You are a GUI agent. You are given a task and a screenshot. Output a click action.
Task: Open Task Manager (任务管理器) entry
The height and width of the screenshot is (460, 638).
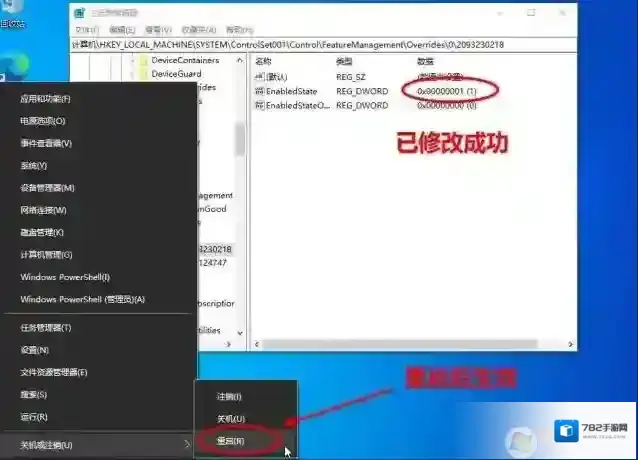(45, 327)
